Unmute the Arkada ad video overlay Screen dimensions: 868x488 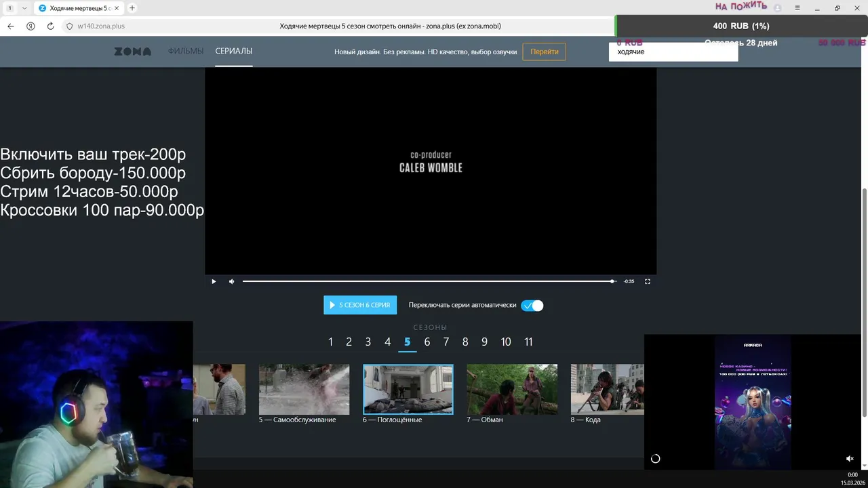[850, 459]
